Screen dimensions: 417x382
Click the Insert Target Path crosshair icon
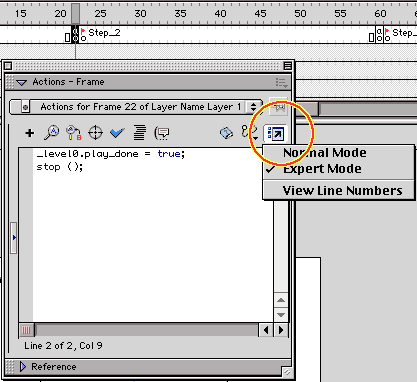(95, 133)
